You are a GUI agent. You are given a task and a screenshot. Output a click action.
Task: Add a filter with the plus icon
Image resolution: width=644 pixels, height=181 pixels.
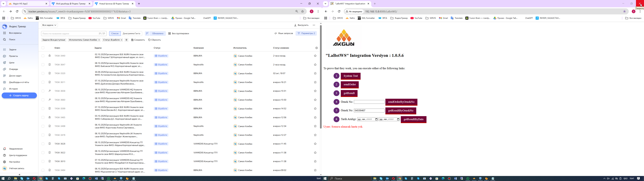126,40
